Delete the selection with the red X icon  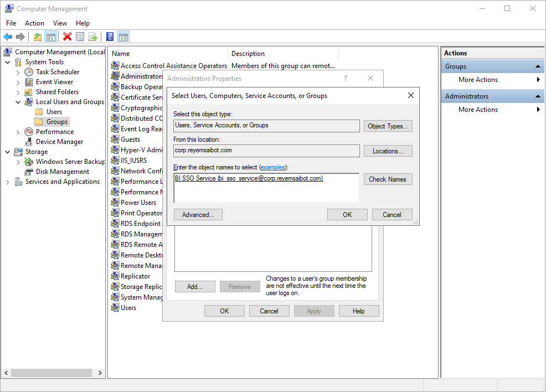[x=68, y=37]
